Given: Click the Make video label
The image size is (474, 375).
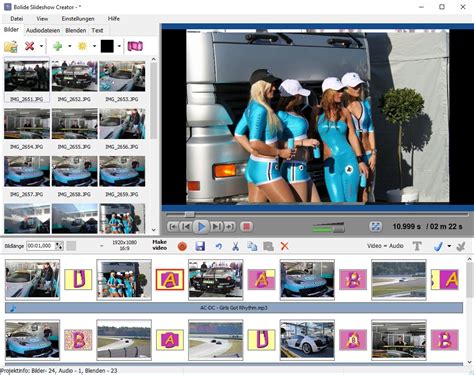Looking at the screenshot, I should [160, 245].
